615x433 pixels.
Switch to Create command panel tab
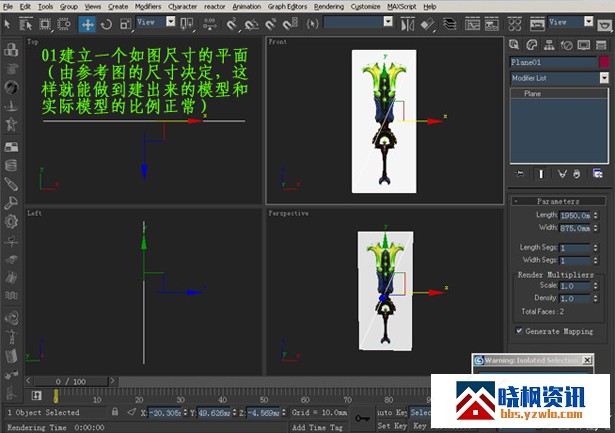(x=514, y=45)
